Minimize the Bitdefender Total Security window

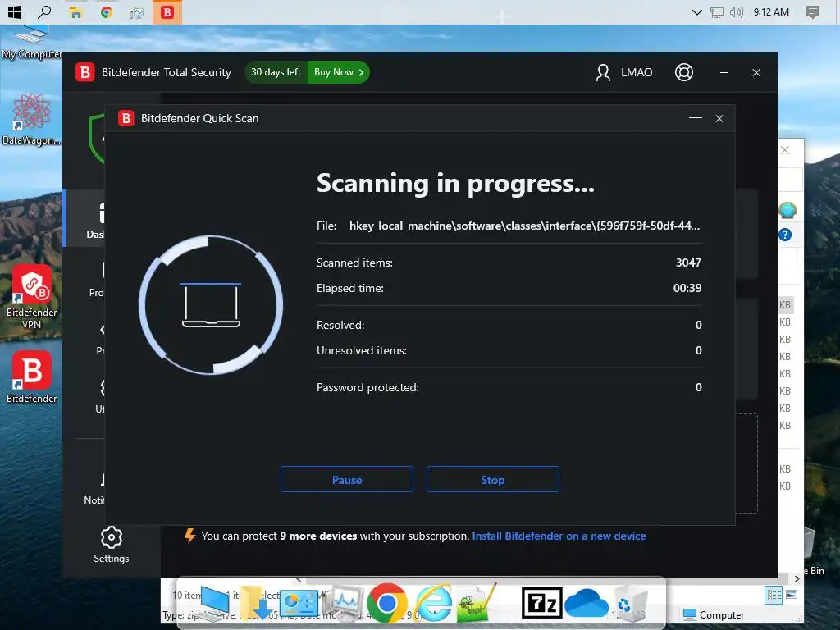click(x=724, y=72)
